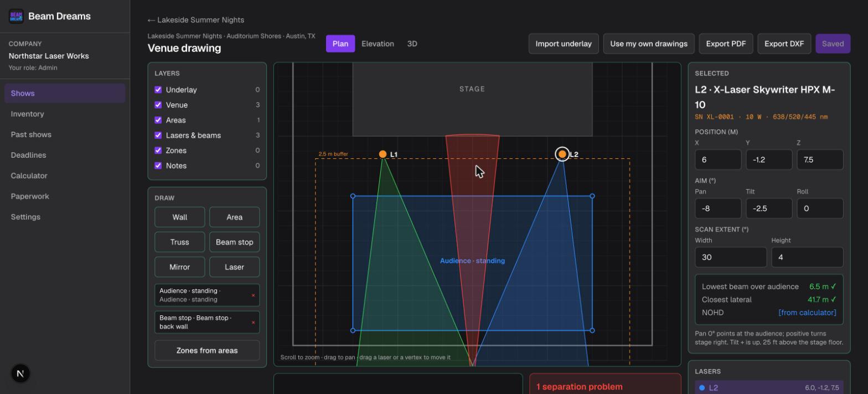Open the NOHD from calculator link
The height and width of the screenshot is (394, 868).
pos(807,313)
